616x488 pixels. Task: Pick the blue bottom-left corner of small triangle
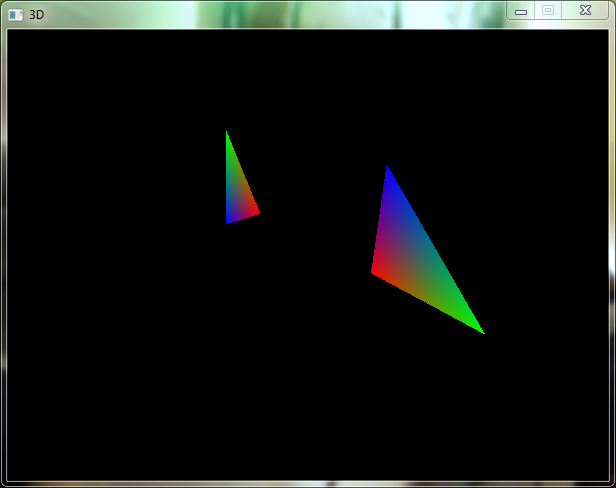(x=229, y=221)
